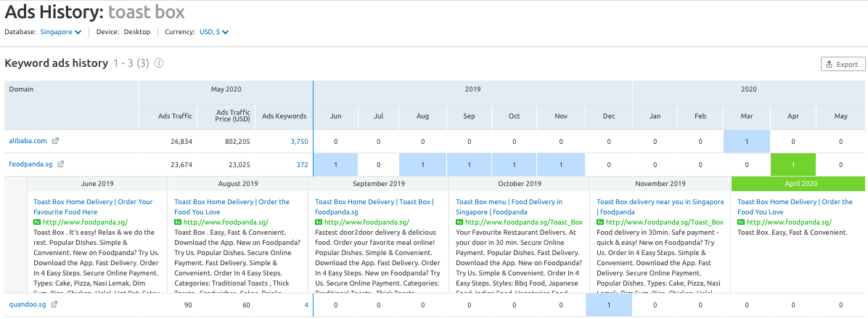868x319 pixels.
Task: Click the Desktop device label
Action: click(136, 32)
